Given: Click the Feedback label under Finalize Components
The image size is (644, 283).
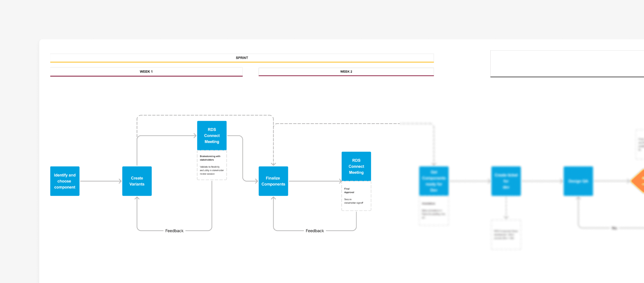Looking at the screenshot, I should pyautogui.click(x=315, y=231).
